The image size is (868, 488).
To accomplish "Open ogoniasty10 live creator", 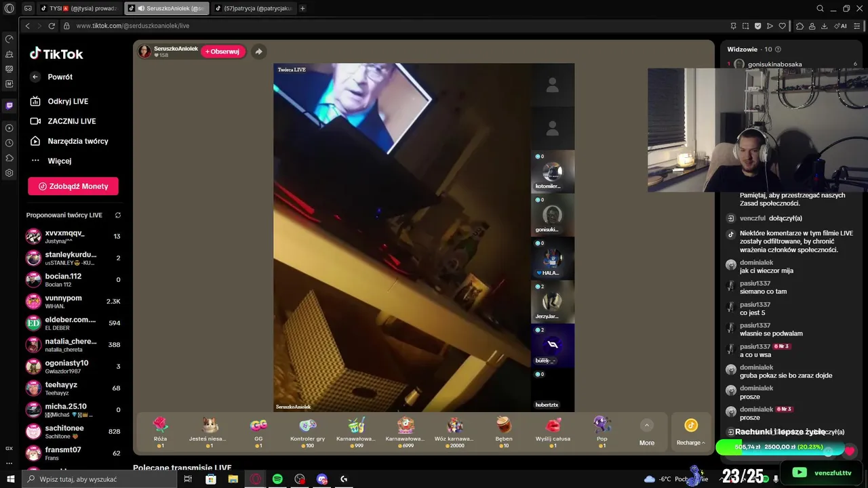I will click(x=73, y=366).
